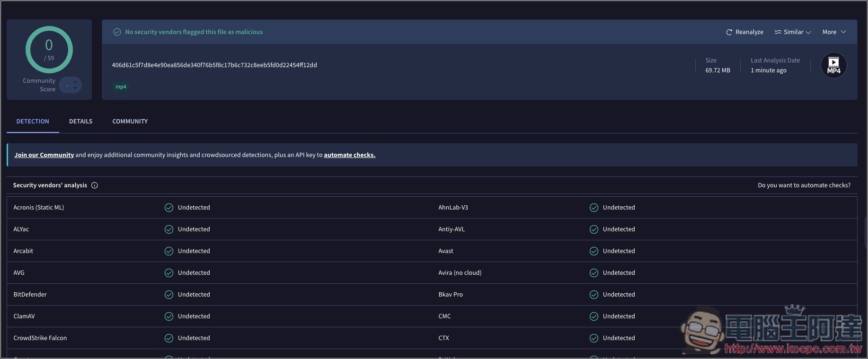Select the vendor name ClamAV
Viewport: 868px width, 359px height.
point(24,316)
